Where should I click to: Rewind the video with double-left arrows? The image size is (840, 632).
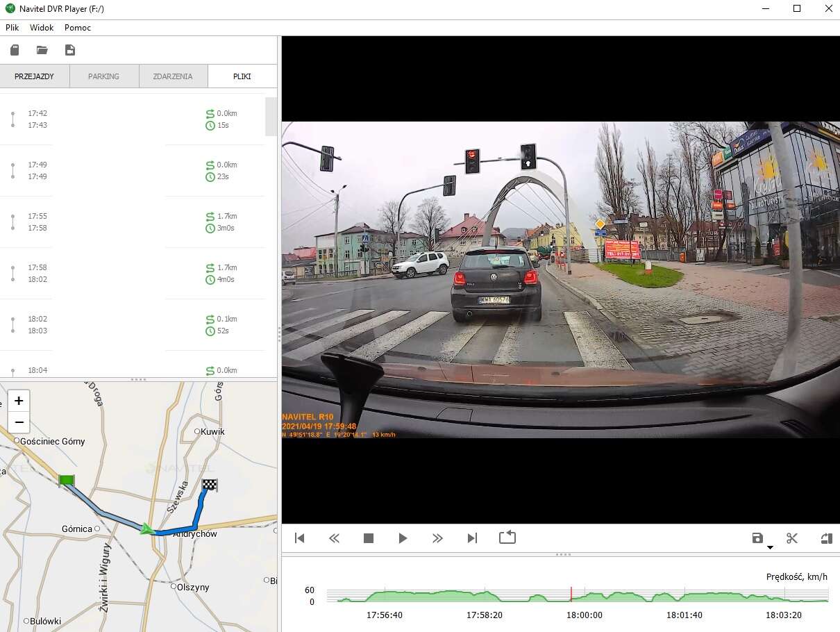[x=334, y=538]
